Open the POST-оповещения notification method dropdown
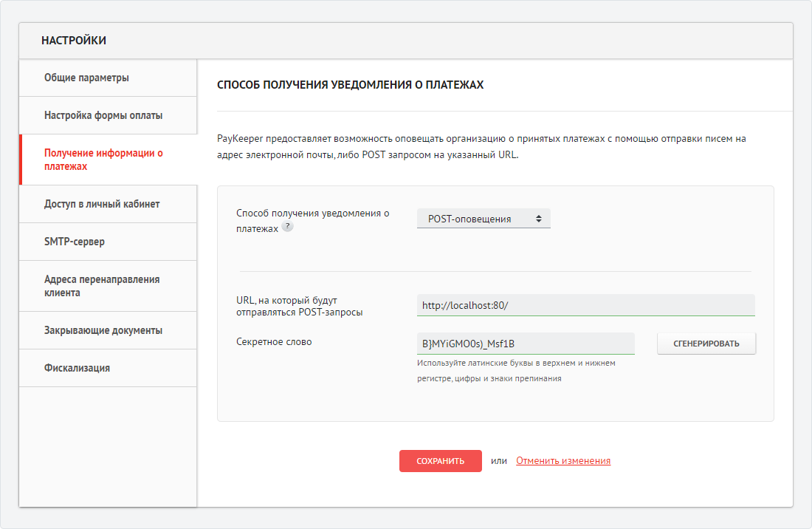The image size is (812, 529). (484, 219)
